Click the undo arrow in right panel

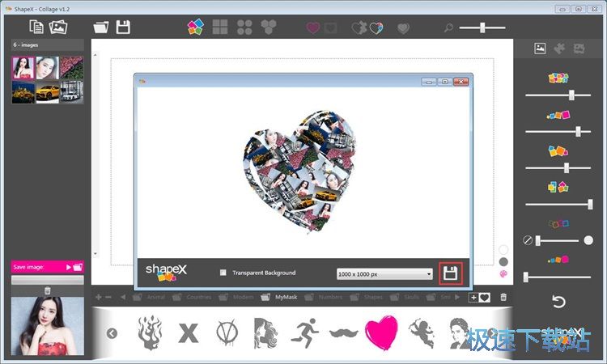(558, 302)
